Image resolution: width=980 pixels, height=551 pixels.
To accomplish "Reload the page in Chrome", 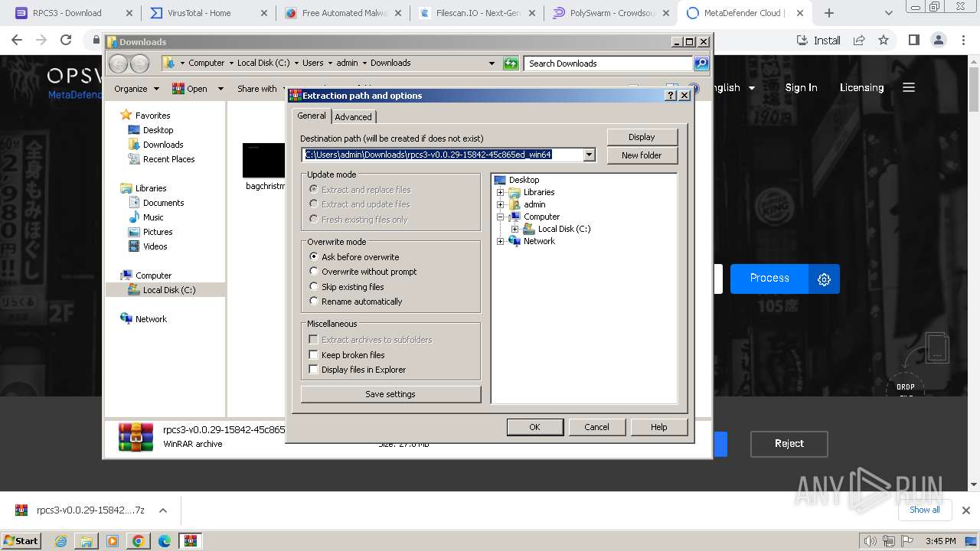I will pos(66,40).
